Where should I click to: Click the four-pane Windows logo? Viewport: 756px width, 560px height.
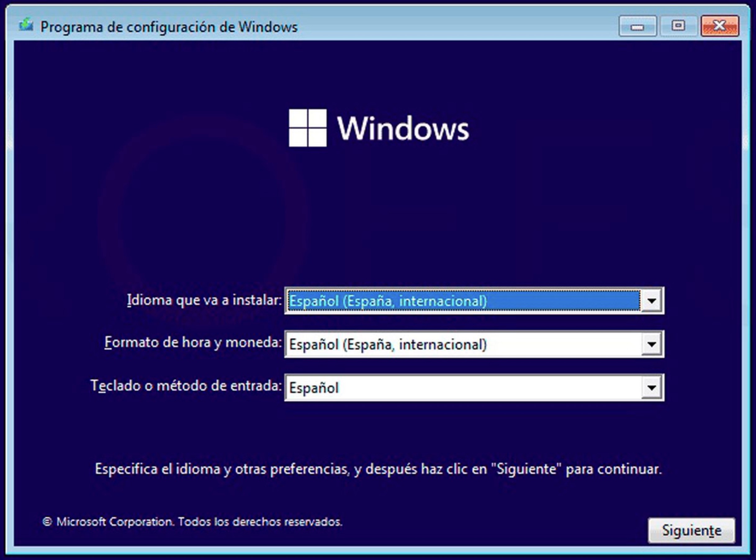click(307, 128)
